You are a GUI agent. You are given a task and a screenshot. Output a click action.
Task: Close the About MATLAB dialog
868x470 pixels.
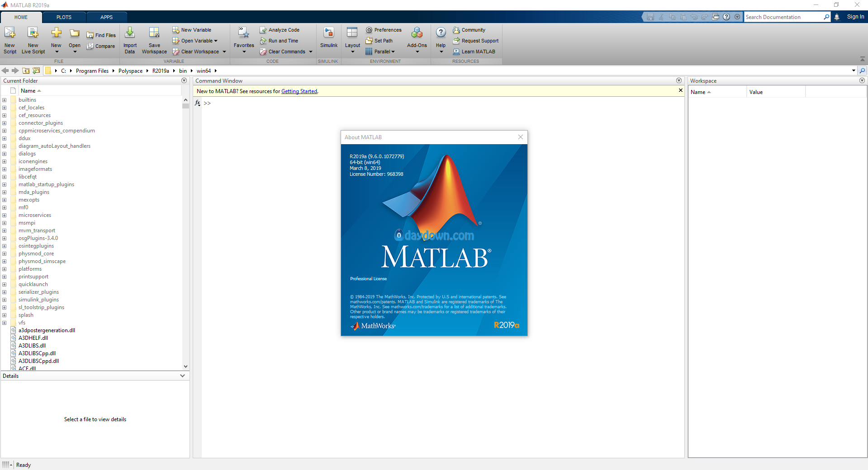[x=521, y=137]
